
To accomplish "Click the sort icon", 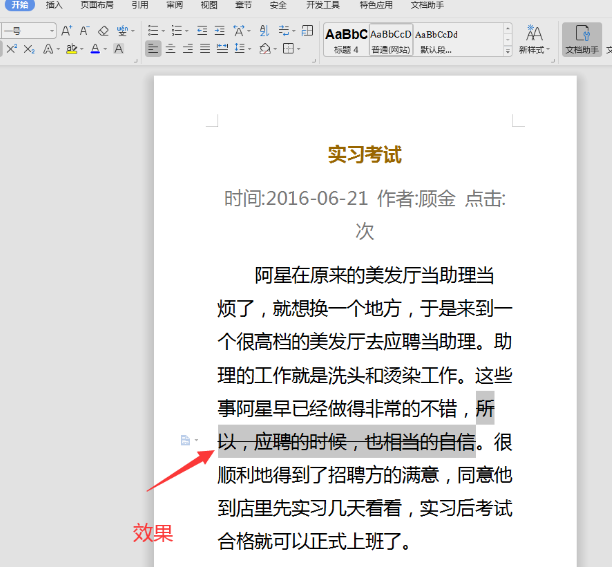I will 264,30.
